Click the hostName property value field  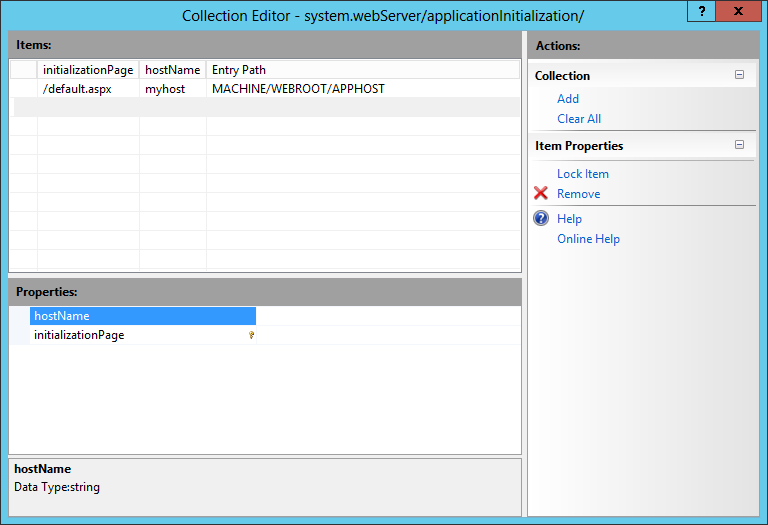tap(388, 316)
